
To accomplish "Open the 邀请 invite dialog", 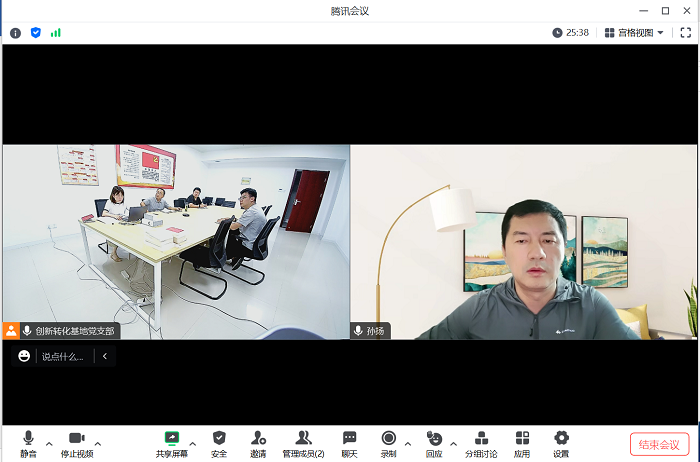I will pyautogui.click(x=258, y=443).
